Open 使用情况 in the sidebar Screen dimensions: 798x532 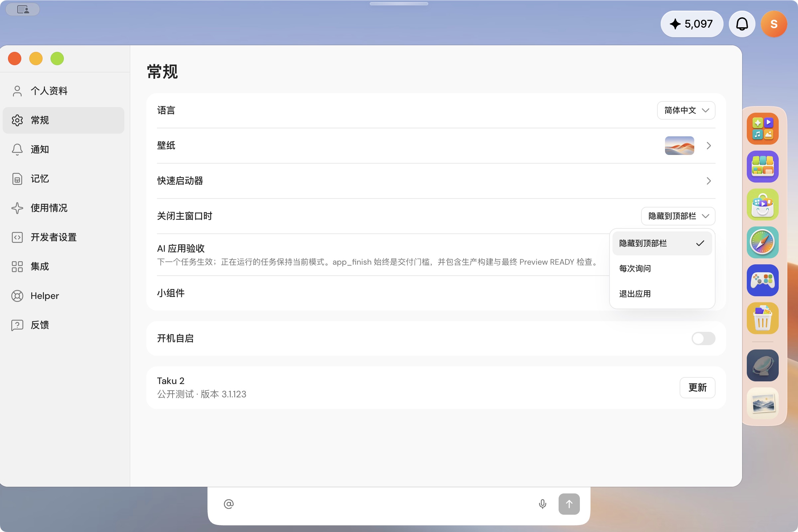pyautogui.click(x=64, y=208)
